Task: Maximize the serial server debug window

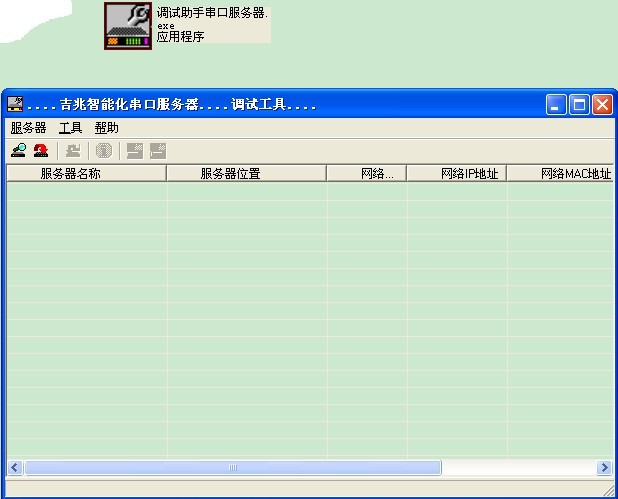Action: [x=579, y=104]
